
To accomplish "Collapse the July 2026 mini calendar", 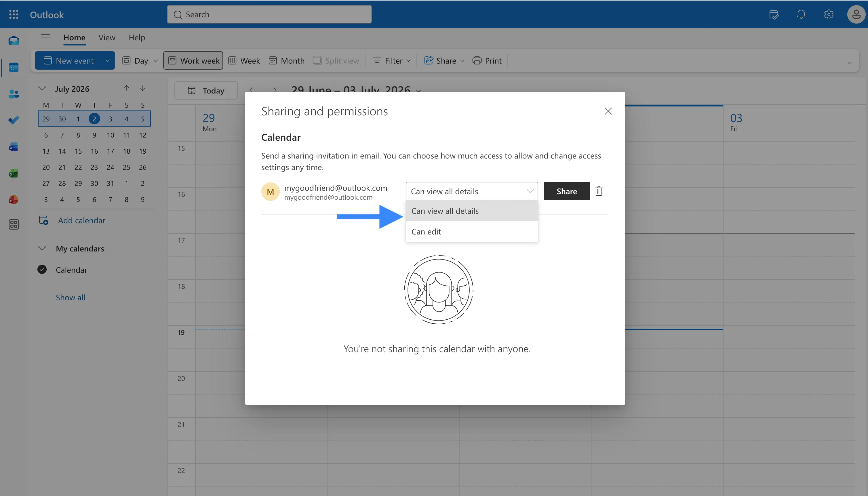I will point(42,89).
